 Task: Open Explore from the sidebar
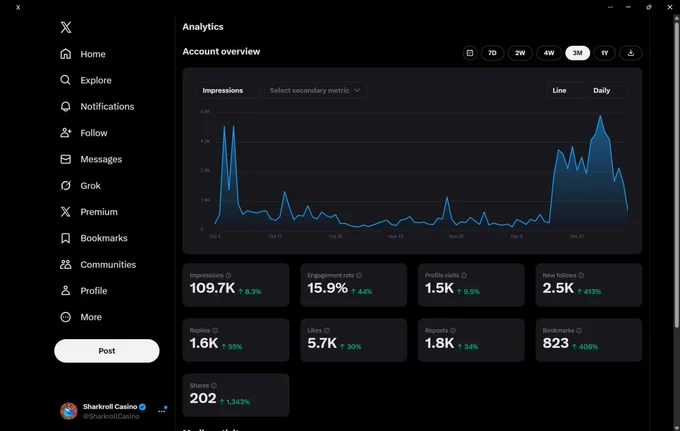click(x=96, y=80)
